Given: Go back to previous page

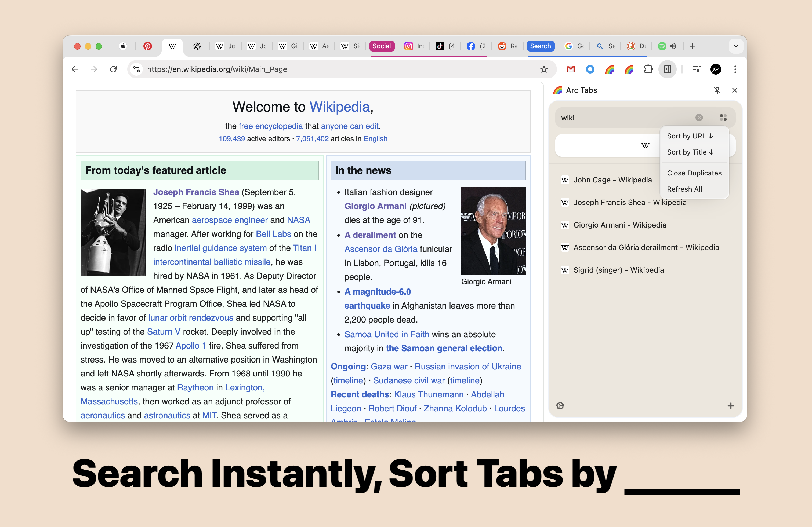Looking at the screenshot, I should coord(75,69).
